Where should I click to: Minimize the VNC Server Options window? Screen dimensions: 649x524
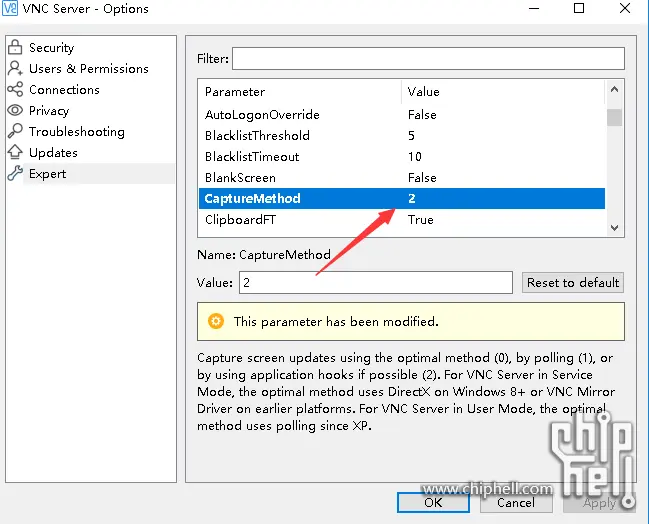[x=534, y=8]
